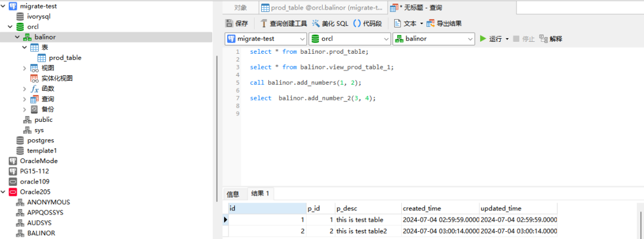Select the public schema node
The image size is (644, 239).
[x=43, y=119]
